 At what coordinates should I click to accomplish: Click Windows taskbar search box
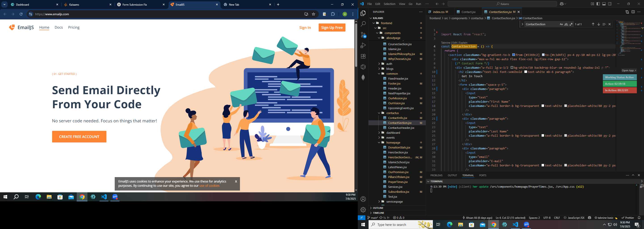[x=401, y=225]
